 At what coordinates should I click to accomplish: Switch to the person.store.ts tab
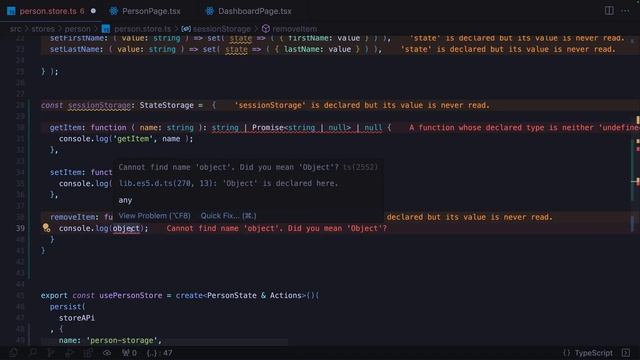pyautogui.click(x=48, y=11)
